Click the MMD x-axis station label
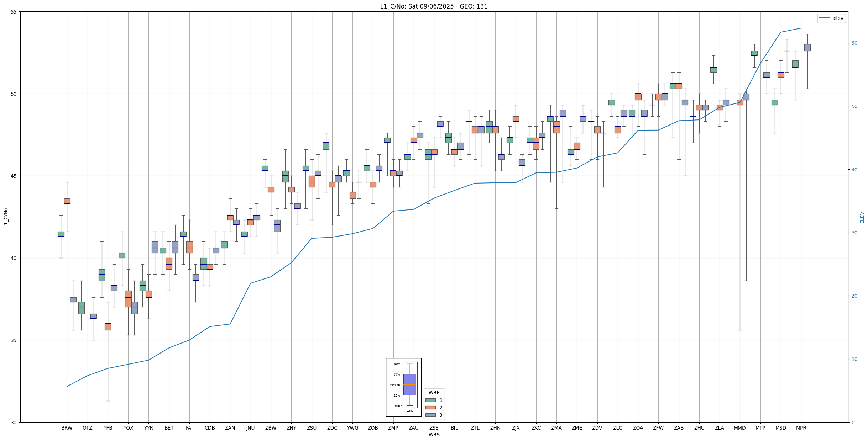Image resolution: width=868 pixels, height=441 pixels. [739, 428]
